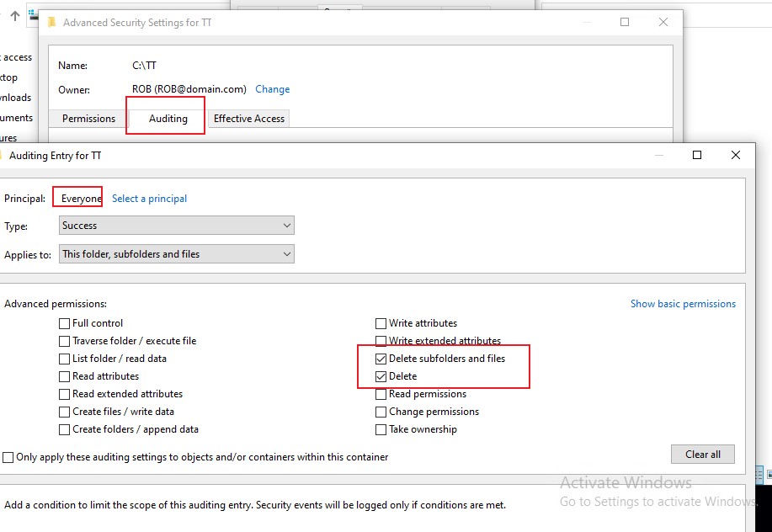The width and height of the screenshot is (772, 532).
Task: Enable the Read attributes checkbox
Action: [64, 376]
